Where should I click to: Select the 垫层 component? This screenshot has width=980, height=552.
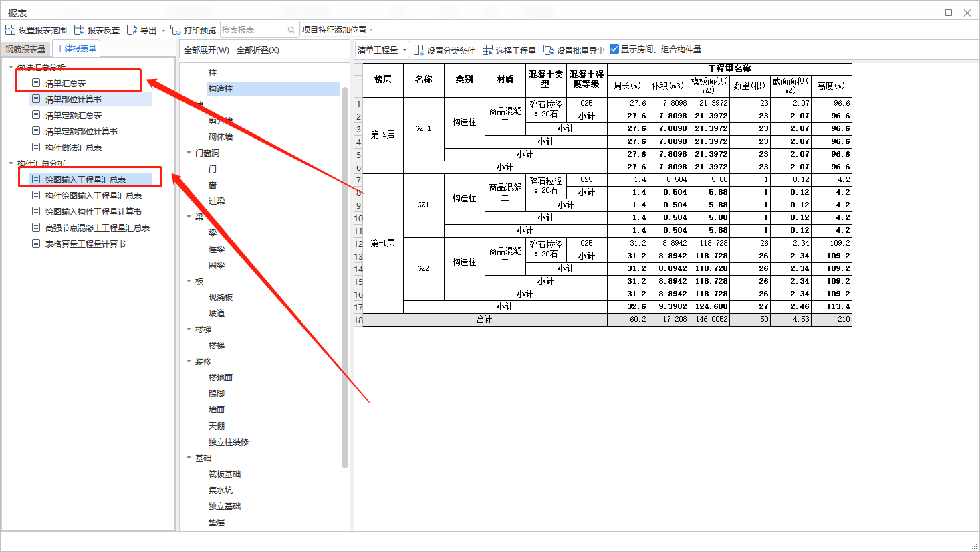[x=217, y=523]
